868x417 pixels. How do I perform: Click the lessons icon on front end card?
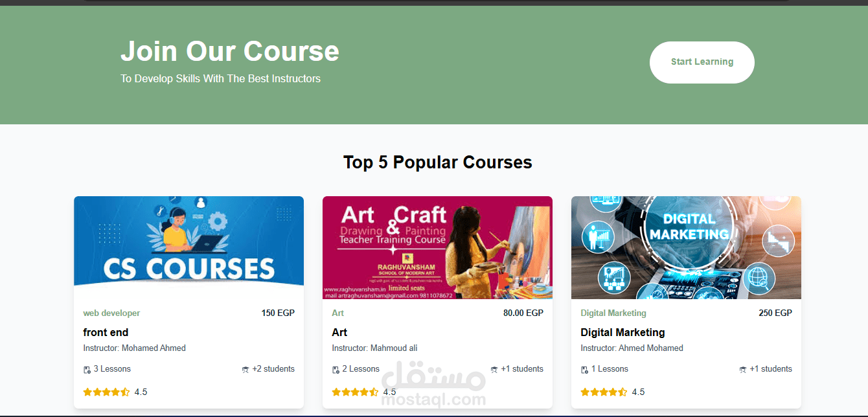coord(87,370)
